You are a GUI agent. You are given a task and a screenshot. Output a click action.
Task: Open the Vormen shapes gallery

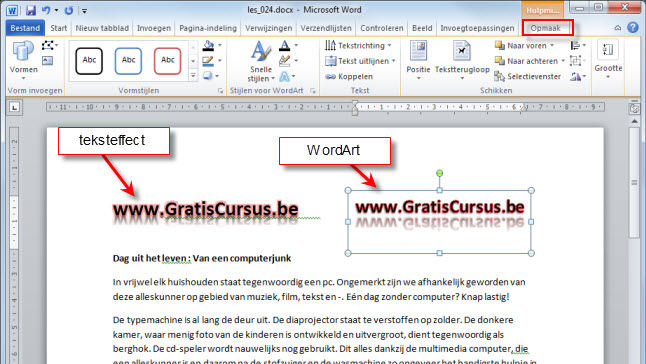click(23, 60)
